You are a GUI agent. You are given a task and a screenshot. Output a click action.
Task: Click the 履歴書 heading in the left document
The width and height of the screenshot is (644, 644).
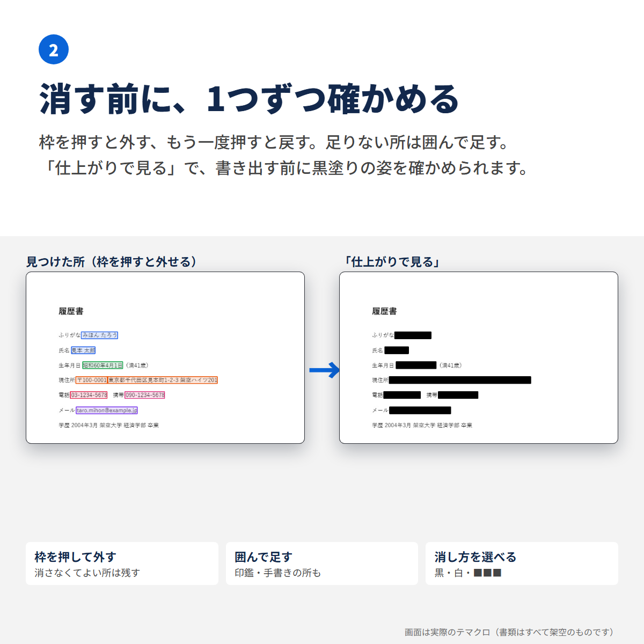tap(71, 311)
